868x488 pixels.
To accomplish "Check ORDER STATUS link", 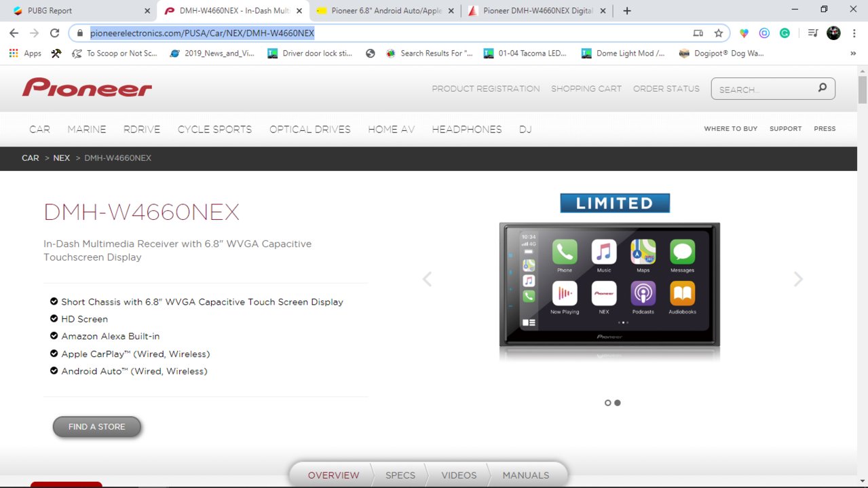I will 666,89.
